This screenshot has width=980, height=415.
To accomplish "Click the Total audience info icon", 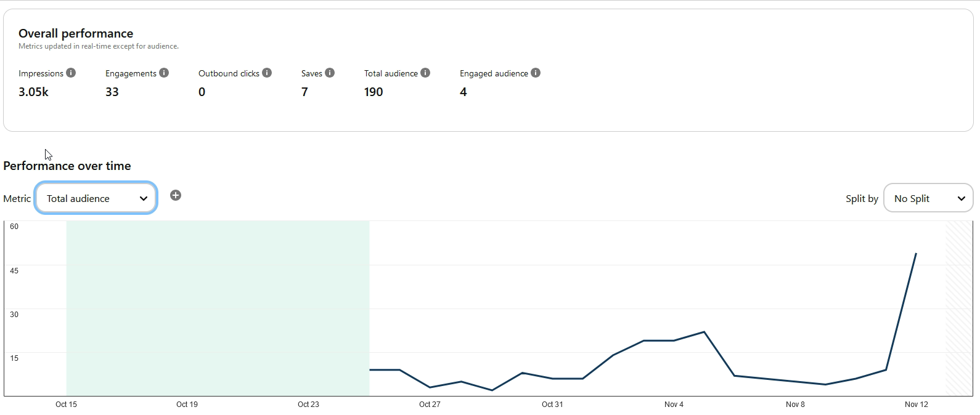I will (x=425, y=73).
